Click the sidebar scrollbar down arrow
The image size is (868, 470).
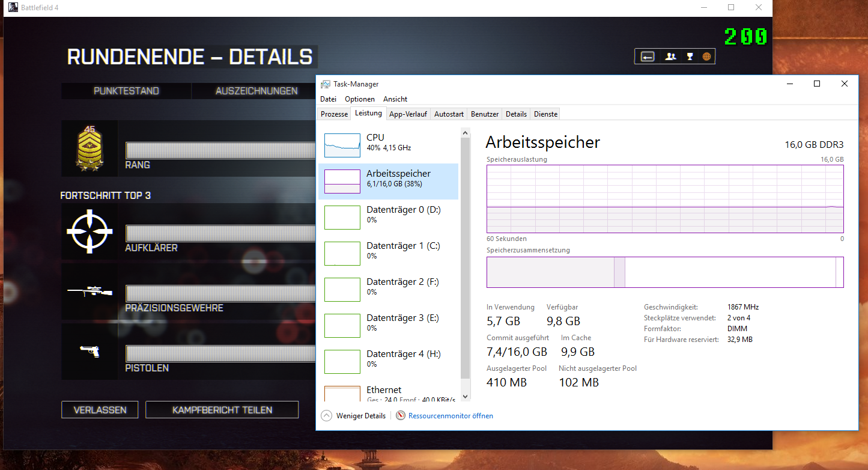click(x=465, y=397)
